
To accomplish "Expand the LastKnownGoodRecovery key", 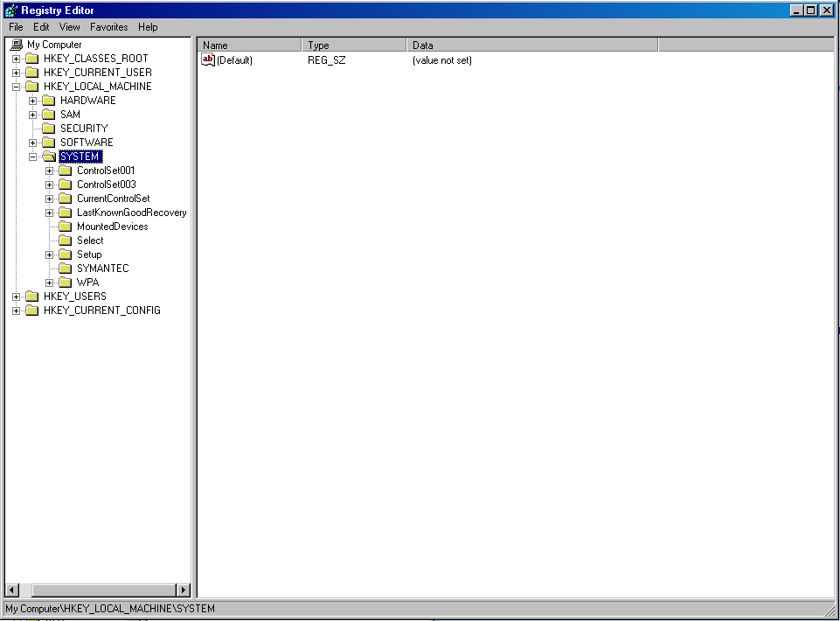I will [49, 213].
